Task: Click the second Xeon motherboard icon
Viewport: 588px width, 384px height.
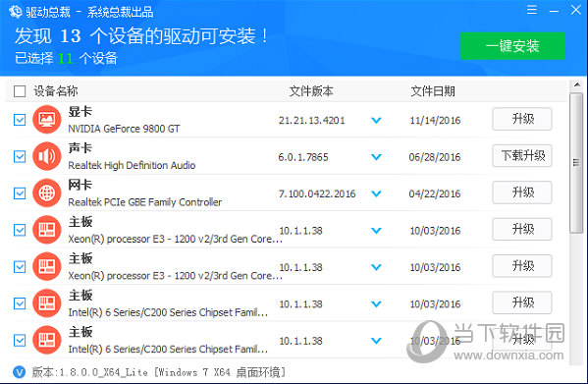Action: (x=47, y=266)
